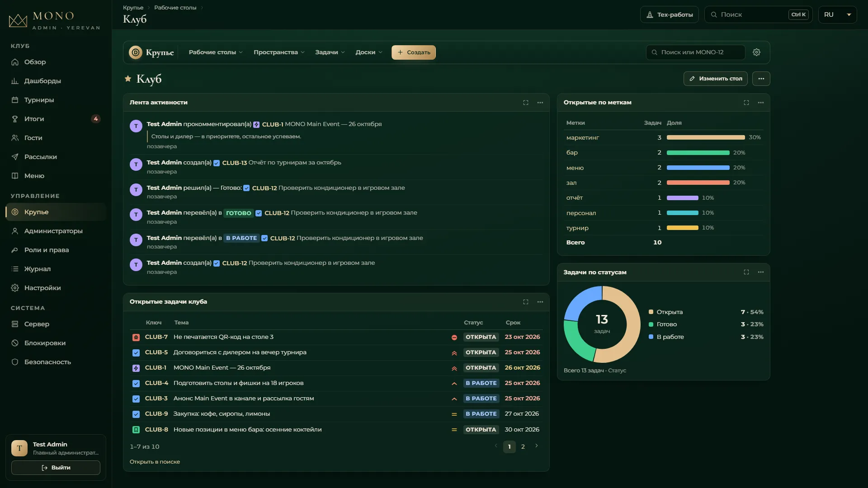The image size is (868, 488).
Task: Open Открытые задачи клуба widget options menu
Action: tap(540, 302)
